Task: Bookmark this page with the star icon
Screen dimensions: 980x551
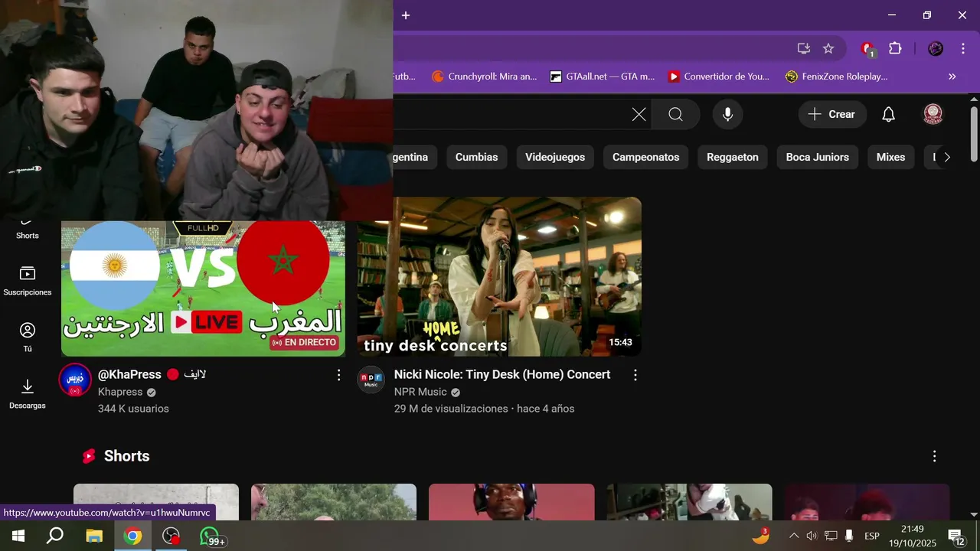Action: (x=828, y=48)
